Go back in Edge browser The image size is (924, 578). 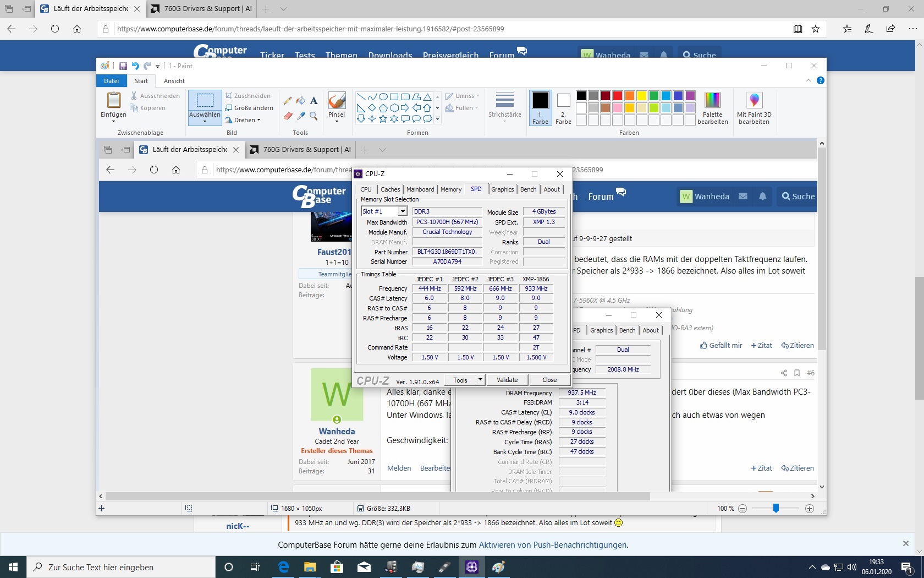point(11,29)
